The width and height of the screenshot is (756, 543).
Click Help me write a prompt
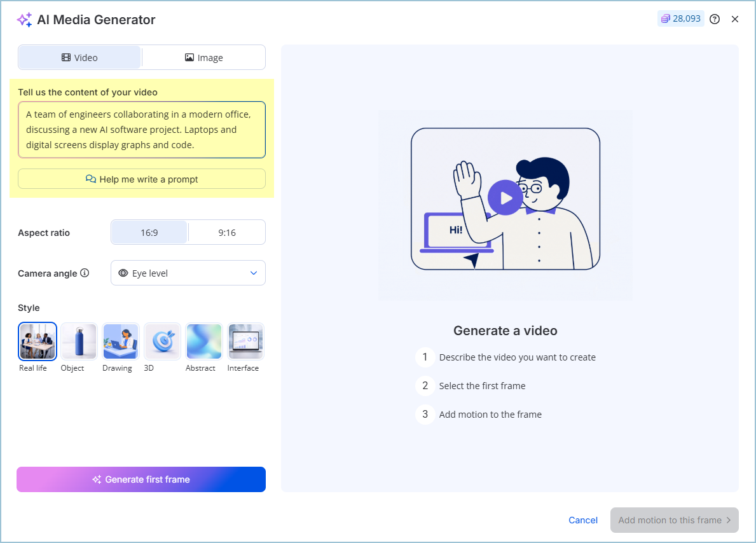tap(142, 179)
